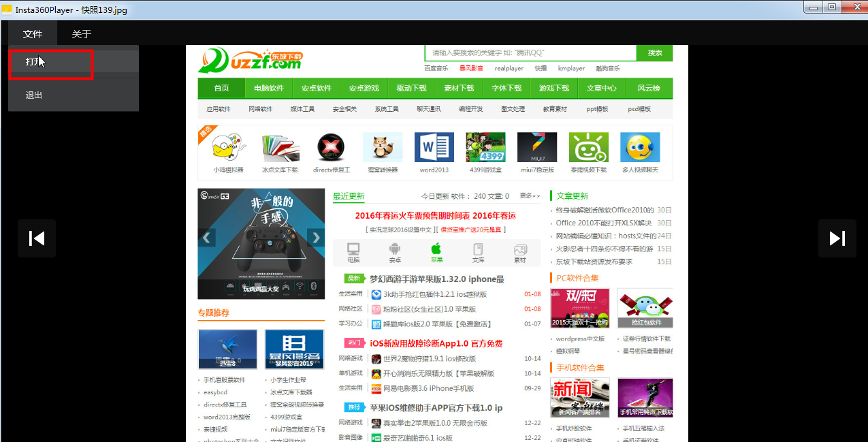Click the miui7稳定版 icon

pyautogui.click(x=537, y=147)
